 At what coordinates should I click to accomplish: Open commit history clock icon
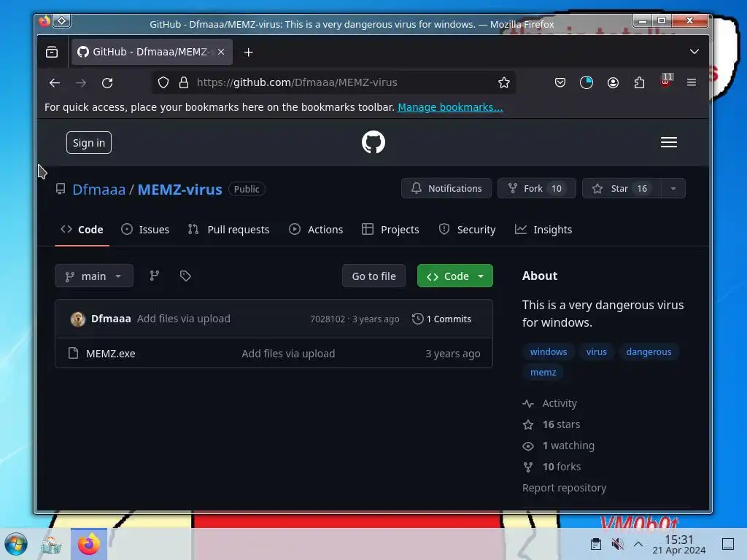coord(417,319)
